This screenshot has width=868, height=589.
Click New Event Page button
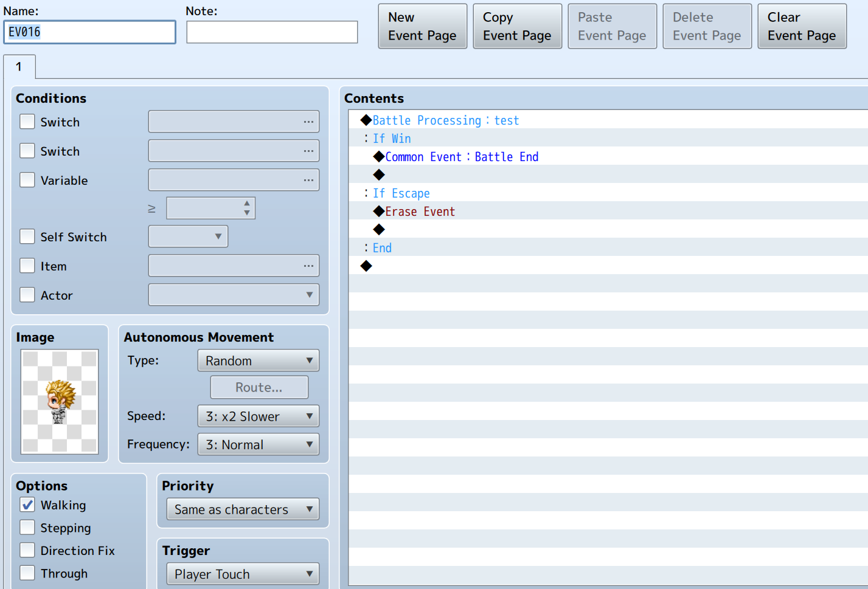pos(423,26)
